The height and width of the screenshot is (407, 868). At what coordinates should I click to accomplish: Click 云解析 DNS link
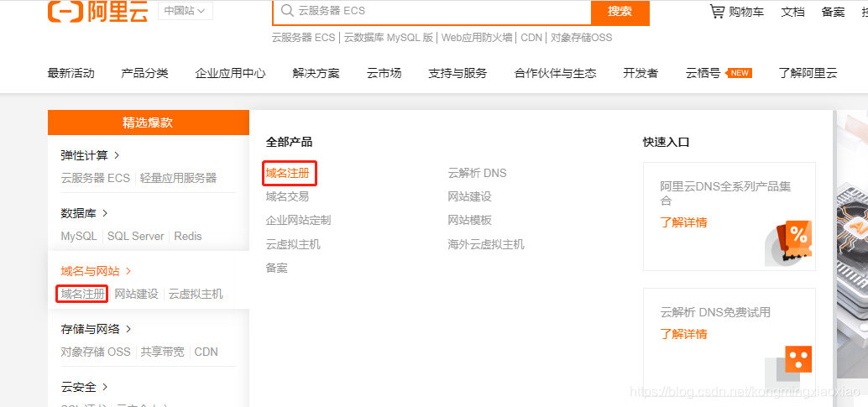click(477, 174)
